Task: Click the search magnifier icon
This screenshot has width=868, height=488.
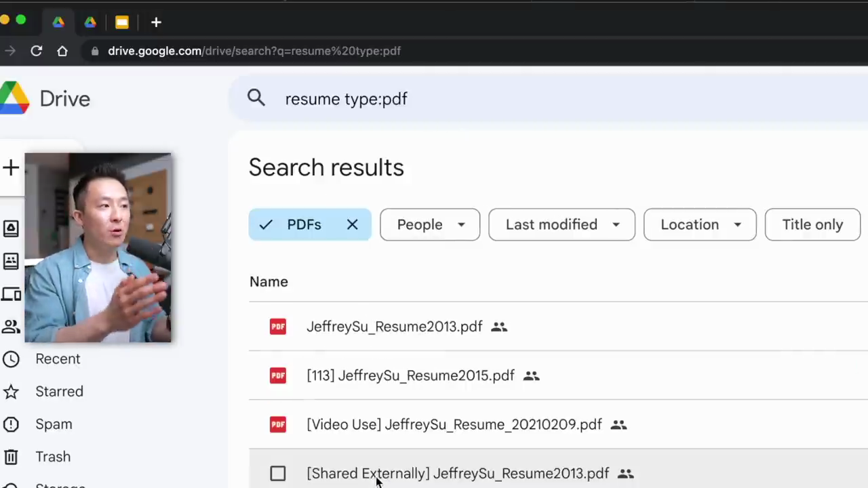Action: (x=256, y=98)
